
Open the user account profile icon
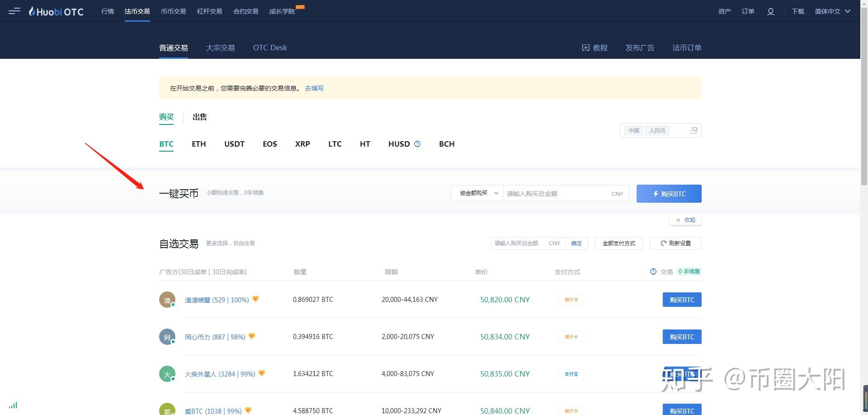[771, 12]
